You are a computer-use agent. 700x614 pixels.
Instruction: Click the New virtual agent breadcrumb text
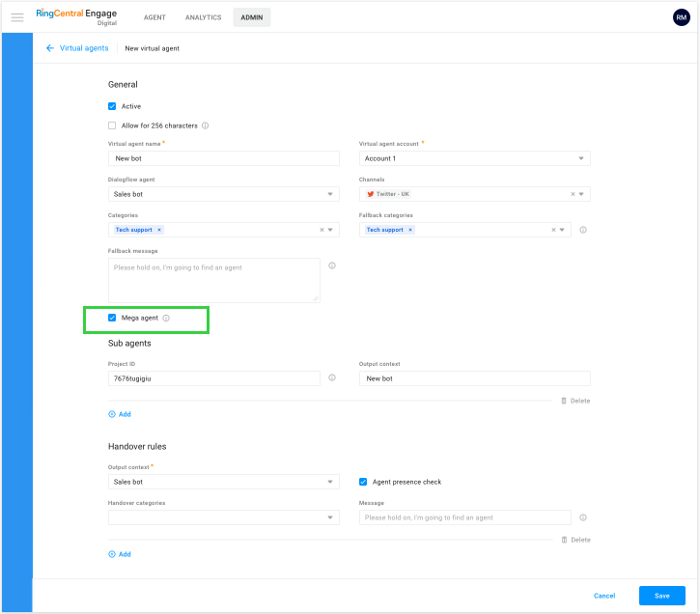tap(153, 48)
